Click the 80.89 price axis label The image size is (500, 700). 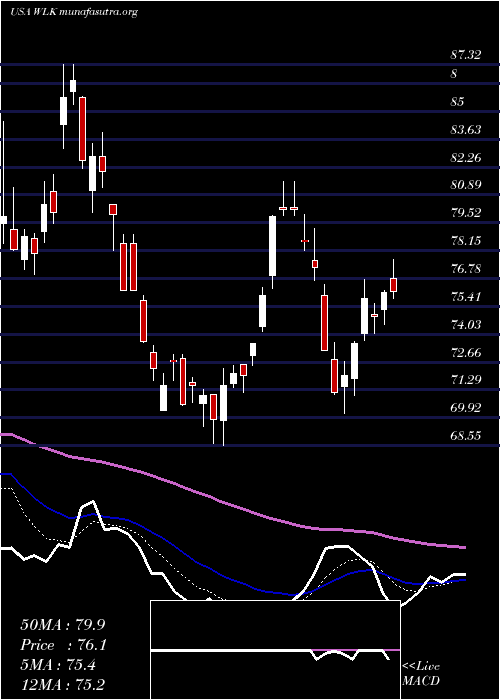(466, 184)
